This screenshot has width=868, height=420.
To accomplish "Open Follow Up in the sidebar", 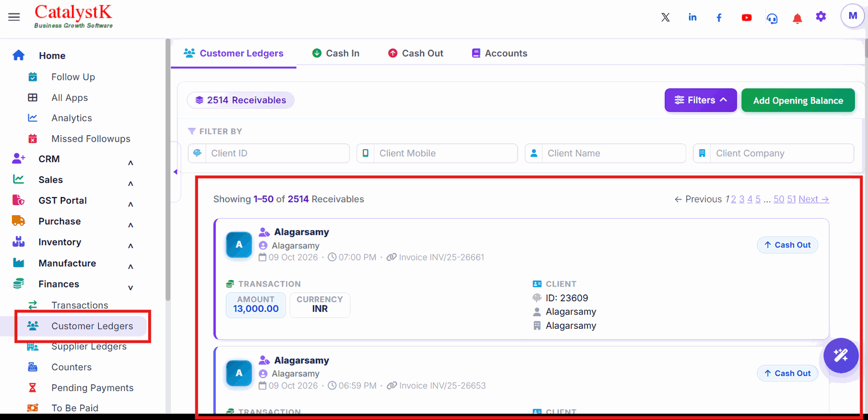I will coord(73,77).
